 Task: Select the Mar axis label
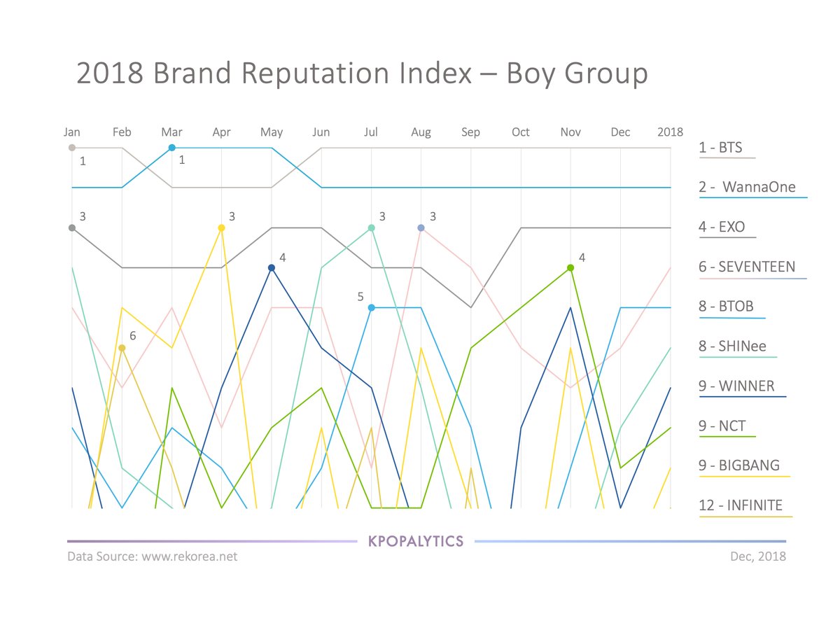pos(171,132)
